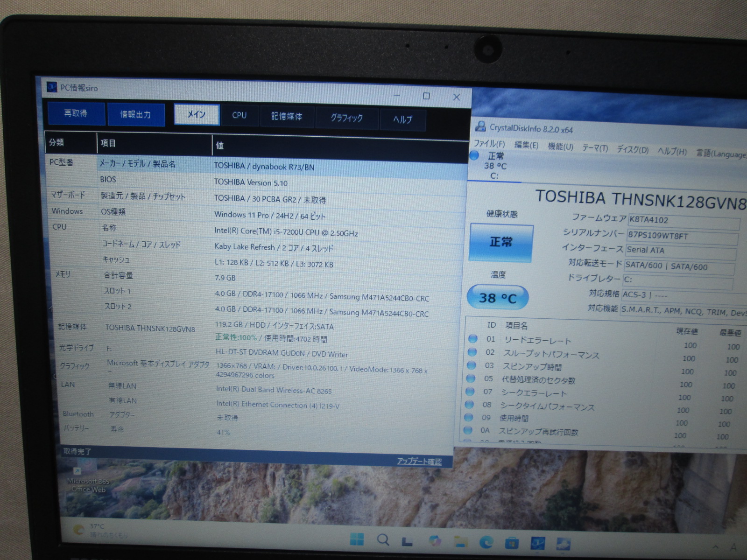The width and height of the screenshot is (747, 560).
Task: Open the Windows Start button
Action: [x=357, y=540]
